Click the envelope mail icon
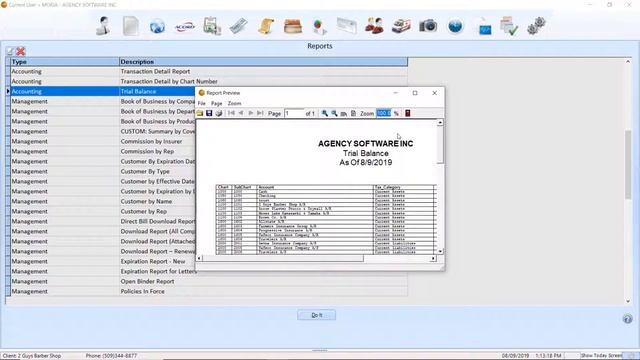The height and width of the screenshot is (360, 640). [x=347, y=26]
